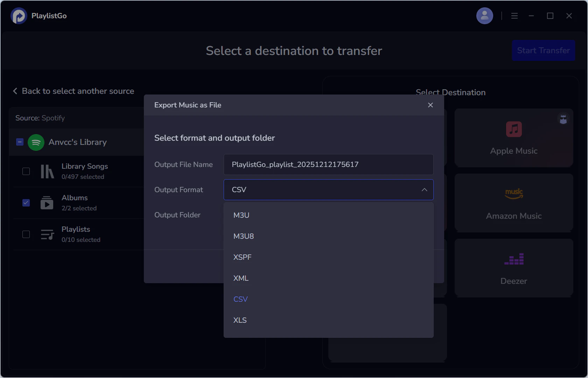
Task: Open the user account avatar
Action: (484, 15)
